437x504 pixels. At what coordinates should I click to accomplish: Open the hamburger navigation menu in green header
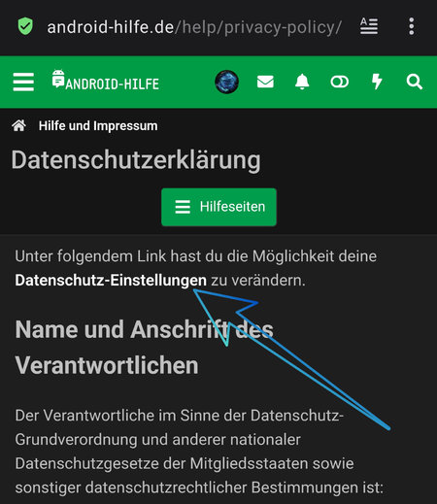[x=23, y=82]
